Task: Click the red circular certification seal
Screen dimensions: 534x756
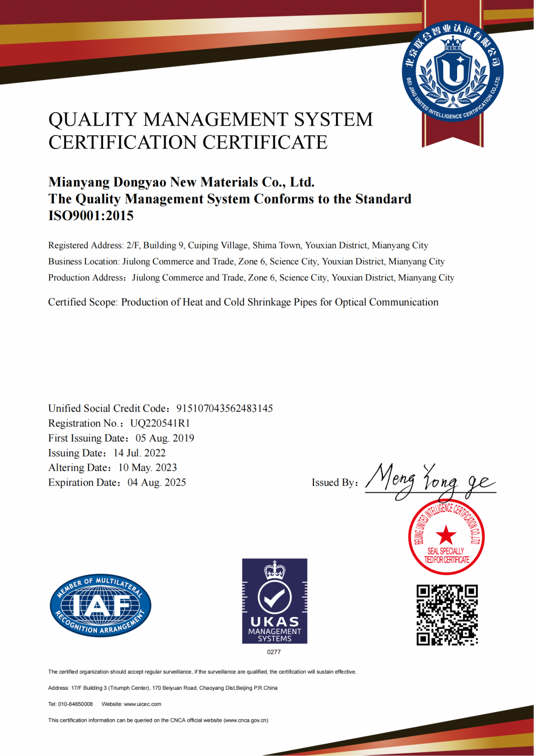Action: [x=447, y=536]
